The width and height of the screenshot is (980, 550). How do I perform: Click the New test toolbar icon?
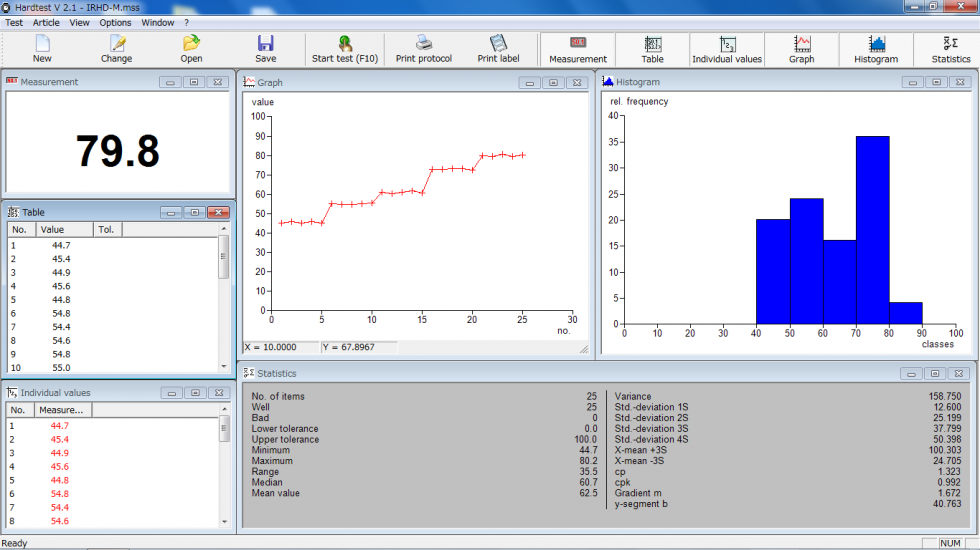tap(42, 44)
